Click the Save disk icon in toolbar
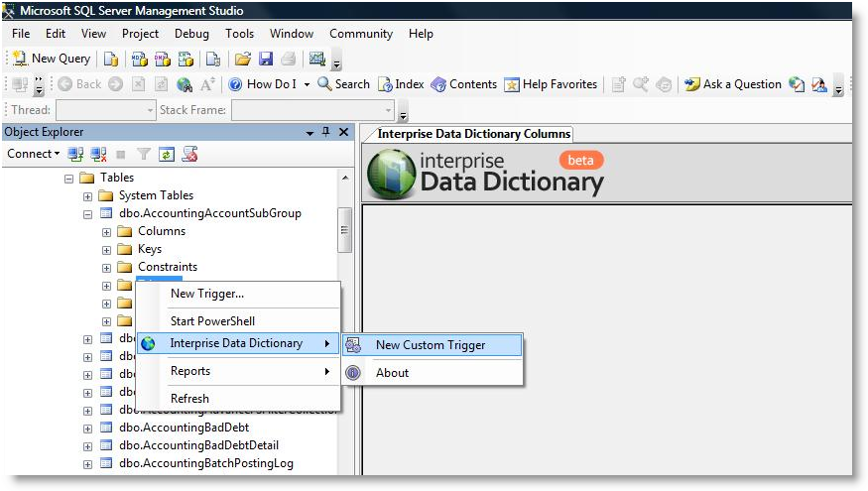Screen dimensions: 868x491 (x=265, y=59)
